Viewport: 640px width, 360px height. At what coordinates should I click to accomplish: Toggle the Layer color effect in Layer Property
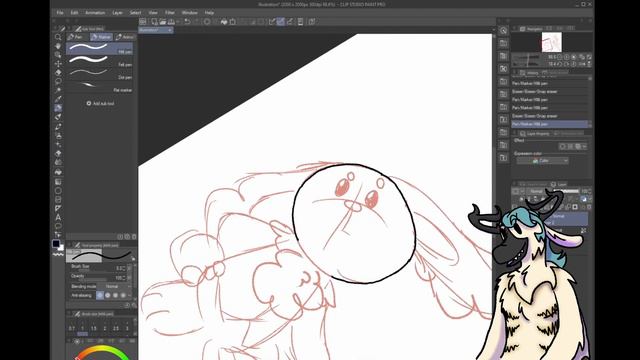coord(578,146)
